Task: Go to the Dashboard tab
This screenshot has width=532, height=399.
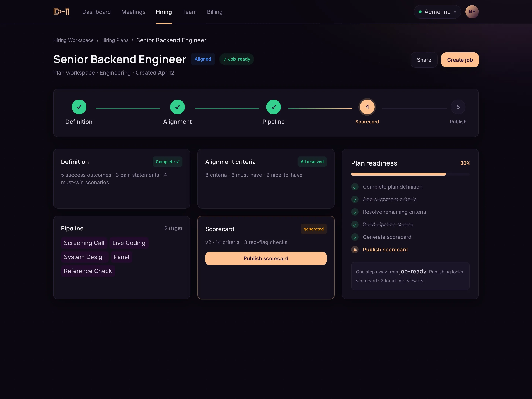Action: 96,12
